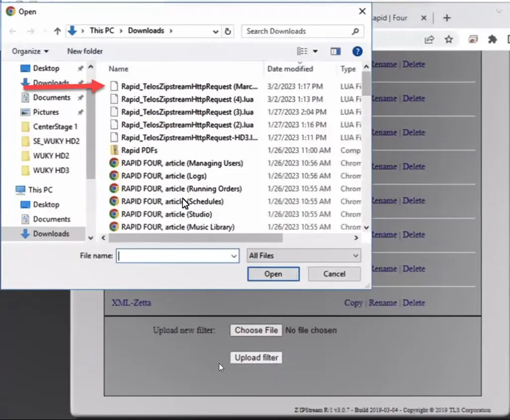
Task: Click the Choose File button on the web page
Action: (x=256, y=330)
